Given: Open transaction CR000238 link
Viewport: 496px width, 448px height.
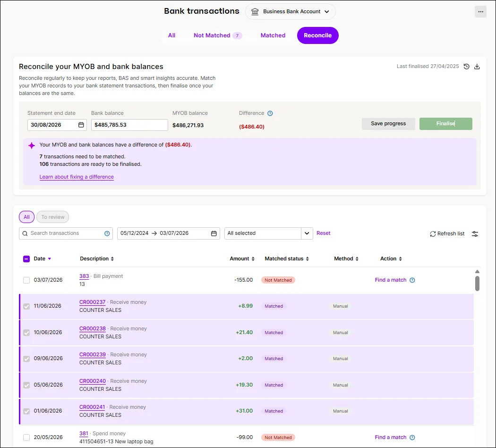Looking at the screenshot, I should (x=93, y=329).
